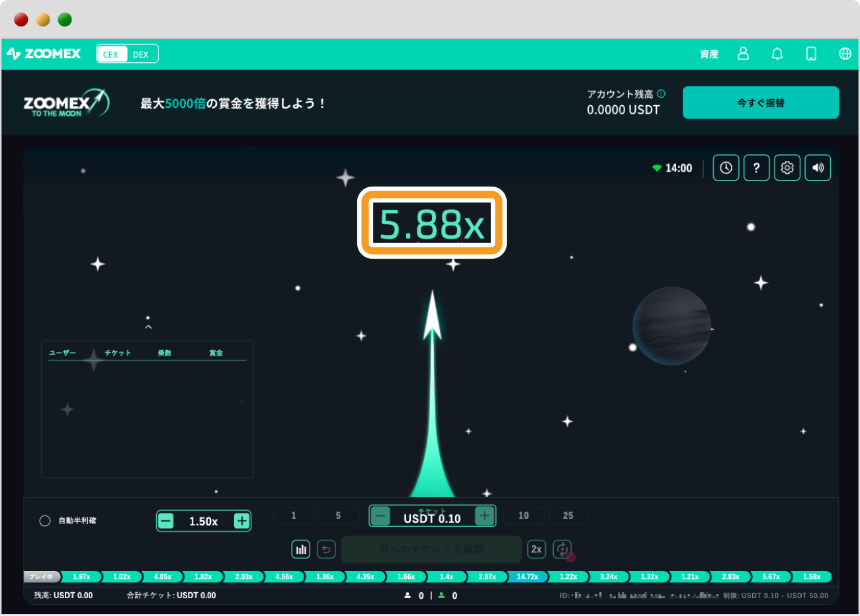Enable the 自動半利確 radio option

(x=45, y=521)
